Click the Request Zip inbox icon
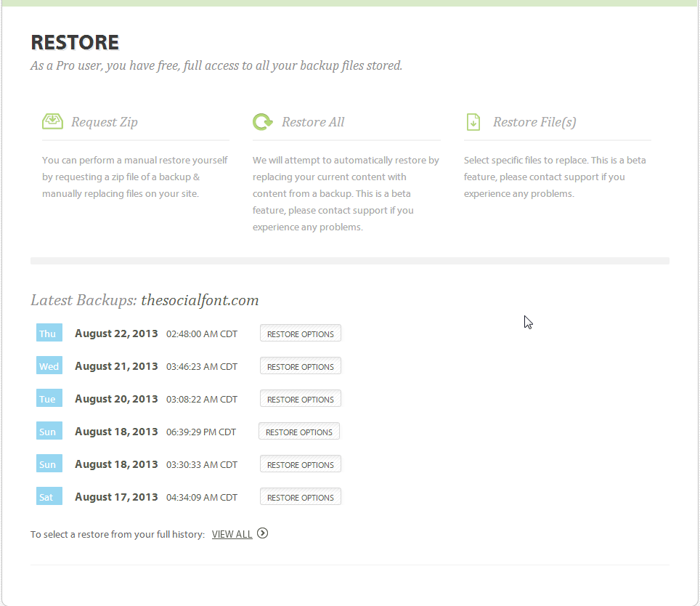This screenshot has width=700, height=606. click(x=52, y=121)
